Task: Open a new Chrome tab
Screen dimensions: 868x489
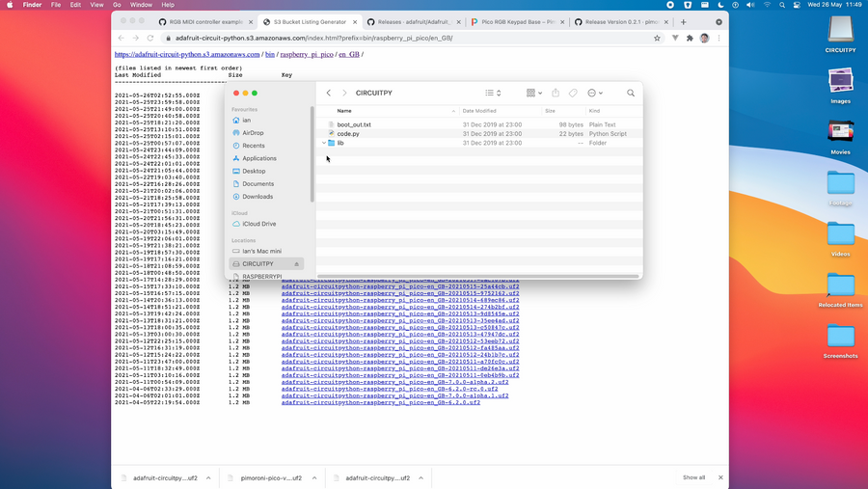Action: click(683, 22)
